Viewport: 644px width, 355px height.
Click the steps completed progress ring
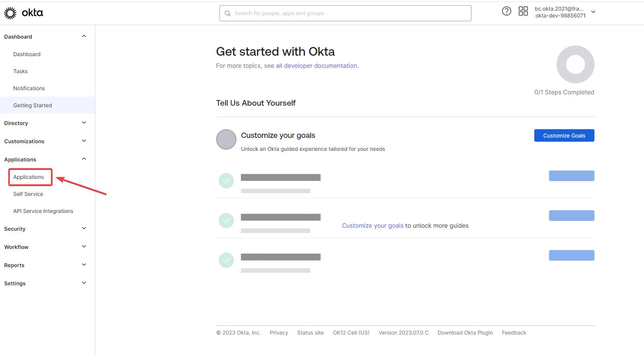[575, 64]
